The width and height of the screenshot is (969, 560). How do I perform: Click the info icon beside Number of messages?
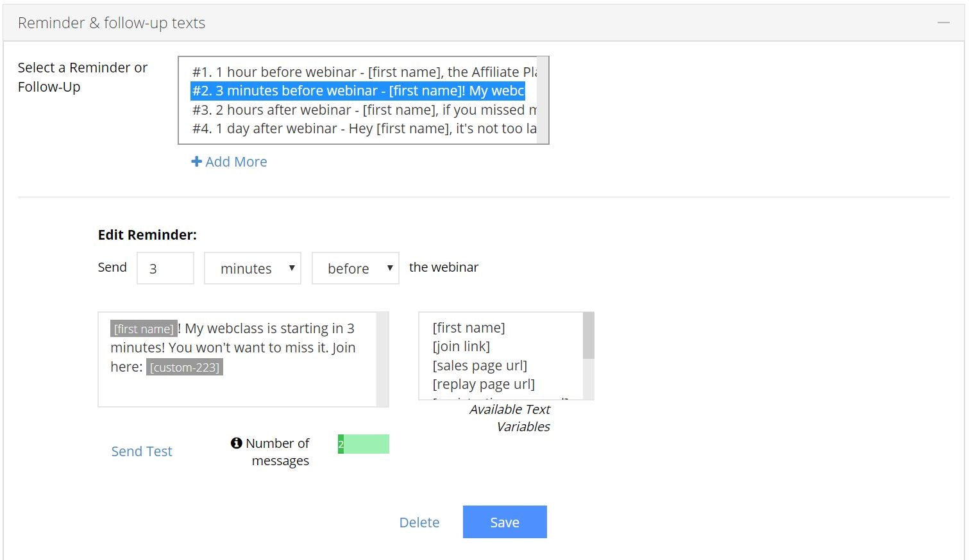tap(236, 443)
